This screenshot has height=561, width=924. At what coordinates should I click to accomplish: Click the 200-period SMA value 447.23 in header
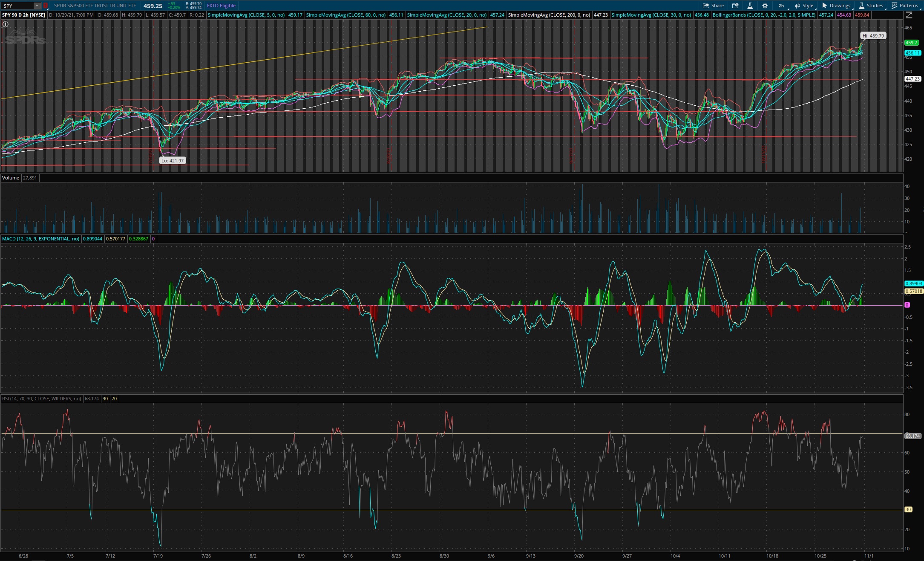click(x=601, y=15)
